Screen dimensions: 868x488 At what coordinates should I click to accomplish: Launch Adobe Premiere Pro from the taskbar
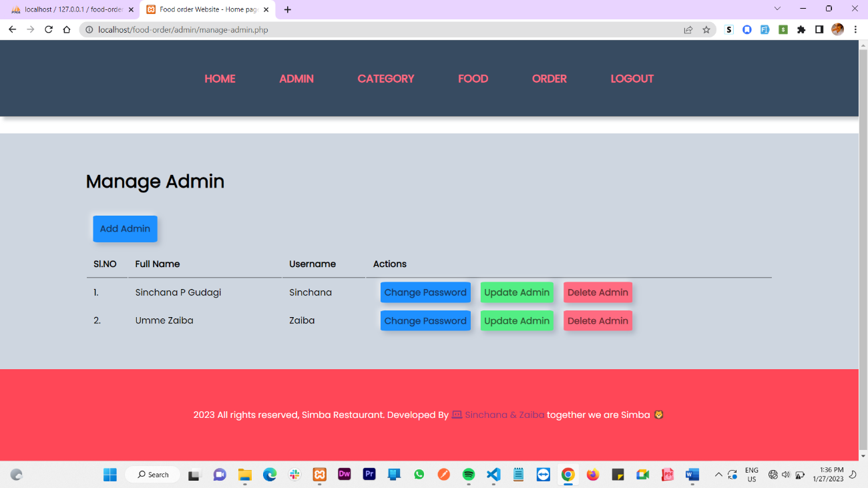[x=369, y=474]
